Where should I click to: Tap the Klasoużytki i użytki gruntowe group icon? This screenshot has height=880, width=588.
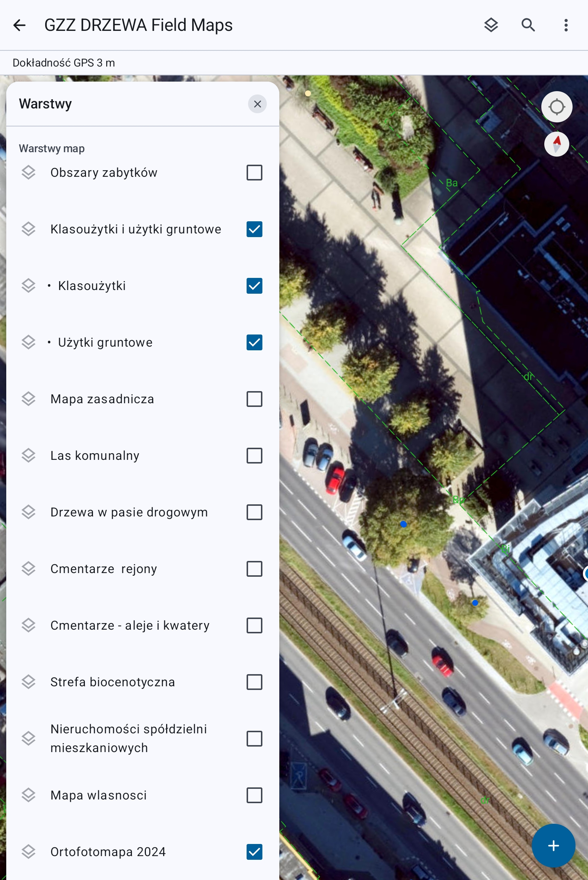pyautogui.click(x=29, y=229)
